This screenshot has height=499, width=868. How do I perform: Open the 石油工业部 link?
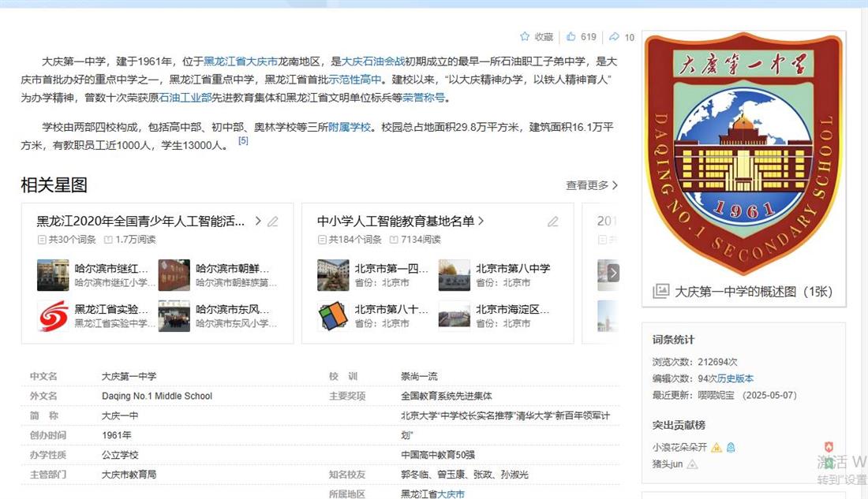[x=185, y=98]
